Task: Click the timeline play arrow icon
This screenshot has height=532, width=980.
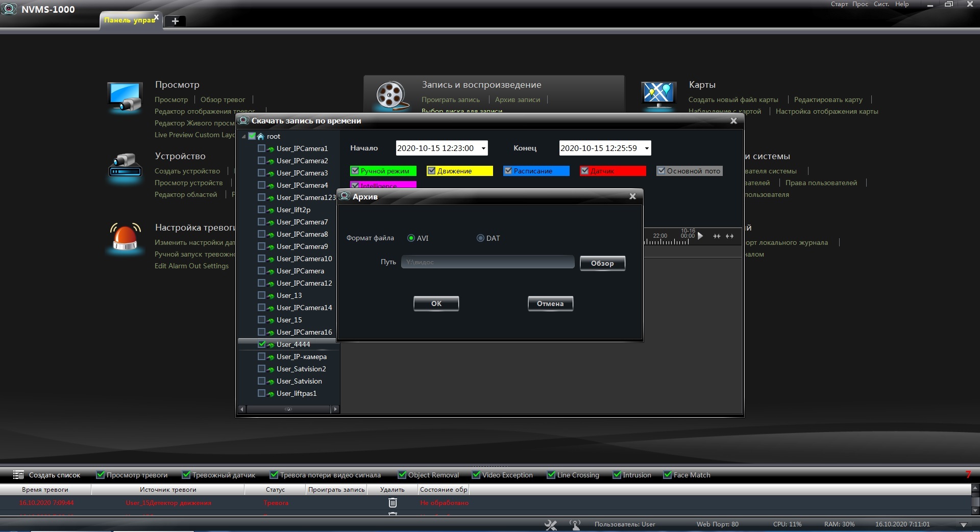Action: 700,236
